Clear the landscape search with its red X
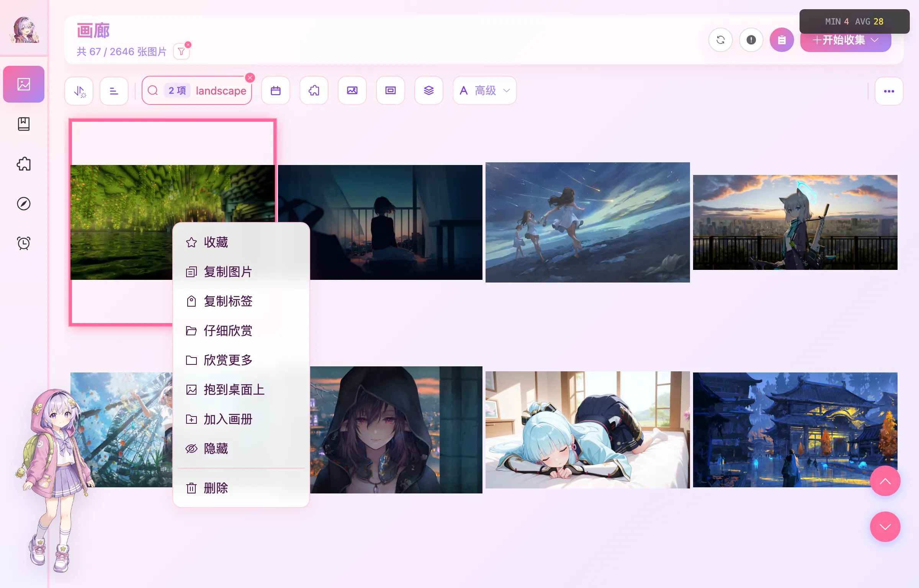The image size is (919, 588). 250,78
